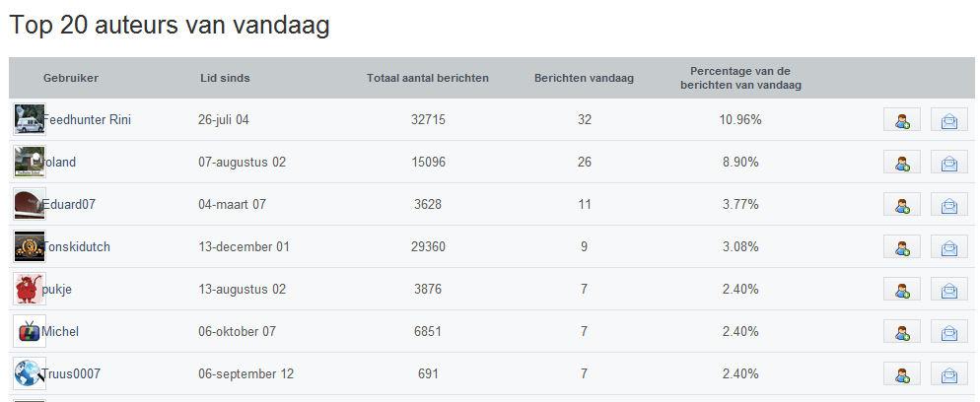Screen dimensions: 980x402
Task: Click add-friend icon in Roland's row
Action: [x=902, y=162]
